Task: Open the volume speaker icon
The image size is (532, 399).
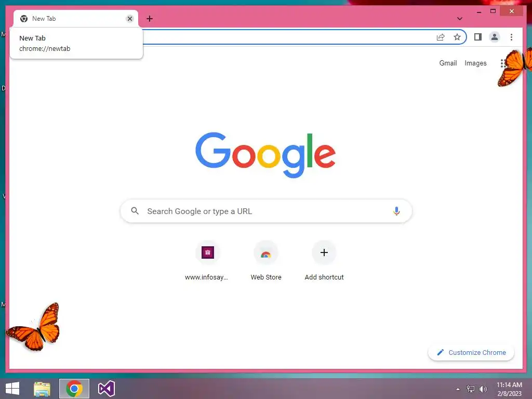Action: click(x=483, y=389)
